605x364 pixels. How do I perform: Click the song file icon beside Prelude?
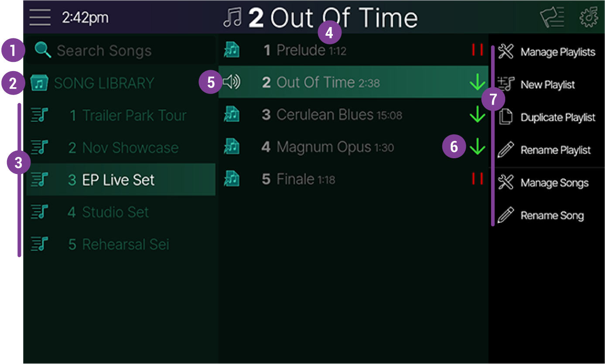coord(232,50)
